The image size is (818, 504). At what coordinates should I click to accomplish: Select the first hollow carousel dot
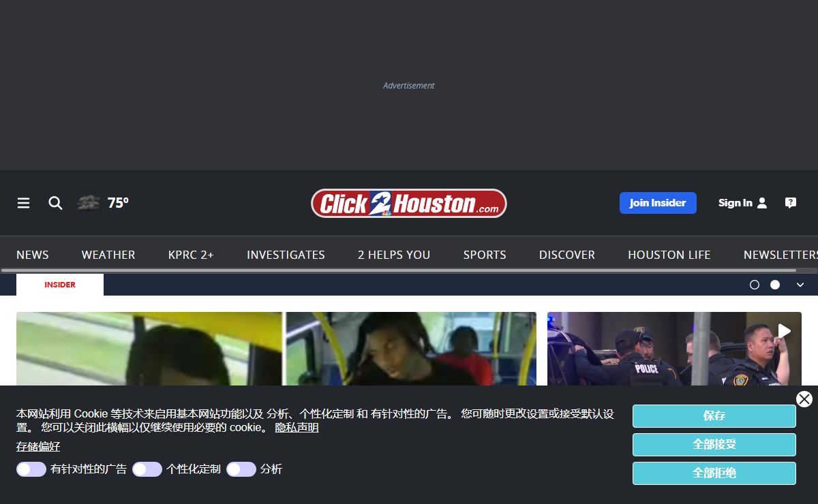(755, 285)
